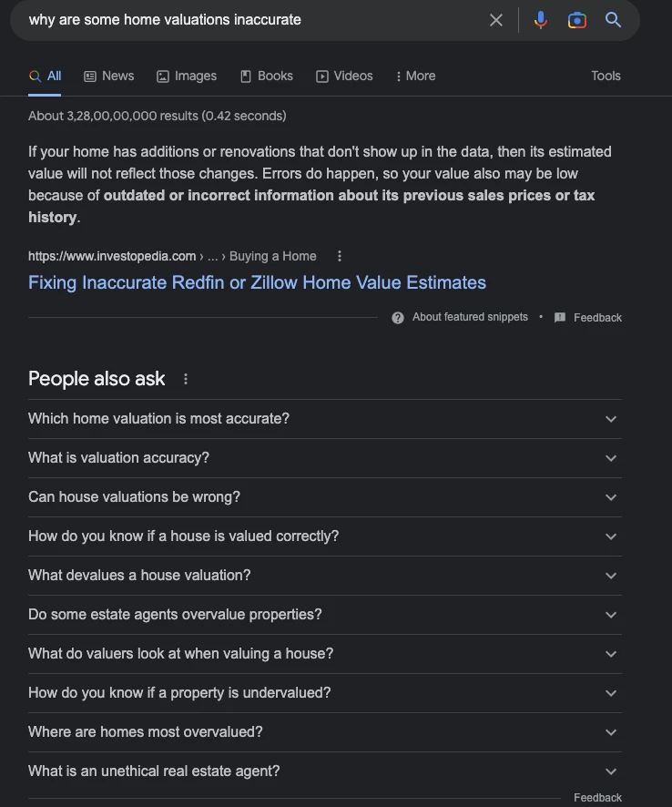The height and width of the screenshot is (807, 672).
Task: Click the featured snippet Feedback flag icon
Action: pyautogui.click(x=560, y=318)
